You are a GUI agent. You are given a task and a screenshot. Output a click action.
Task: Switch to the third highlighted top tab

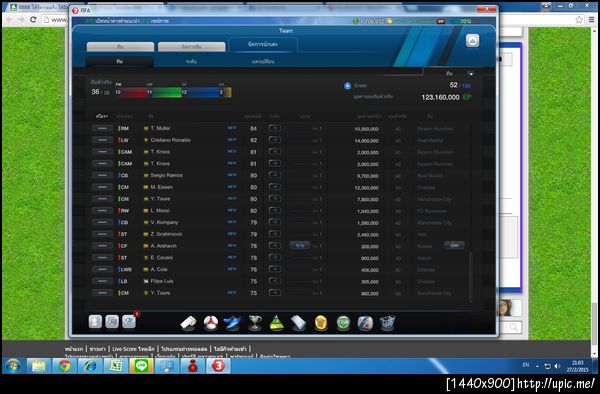(262, 44)
